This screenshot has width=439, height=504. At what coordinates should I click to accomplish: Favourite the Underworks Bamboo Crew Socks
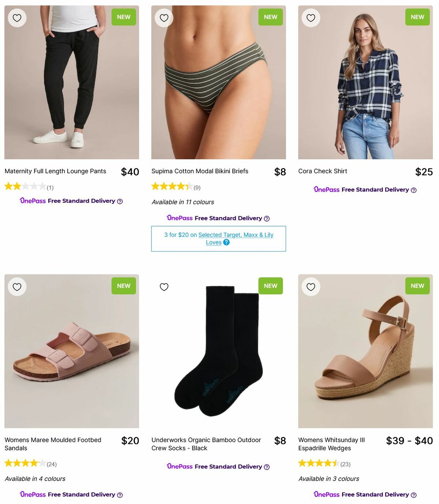(164, 287)
